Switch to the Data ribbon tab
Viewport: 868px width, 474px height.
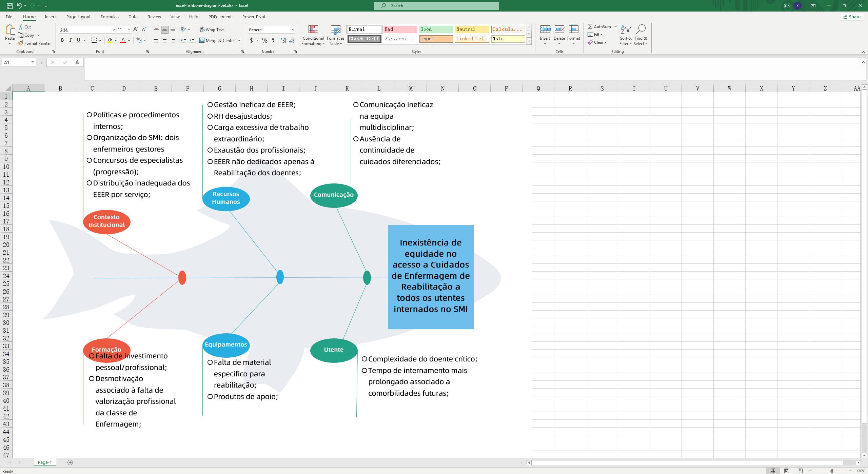[133, 17]
